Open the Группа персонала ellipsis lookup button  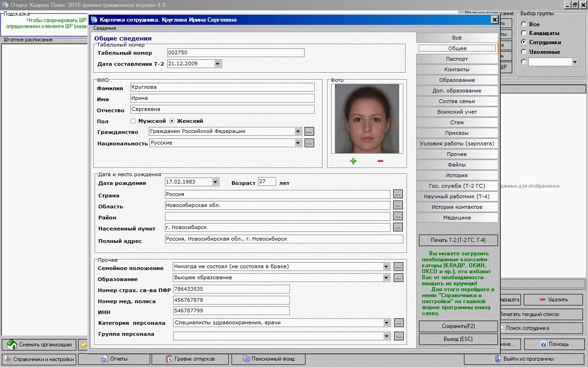(x=398, y=336)
